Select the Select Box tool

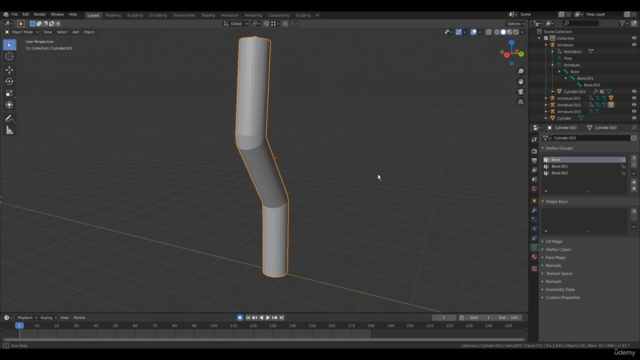pyautogui.click(x=9, y=44)
